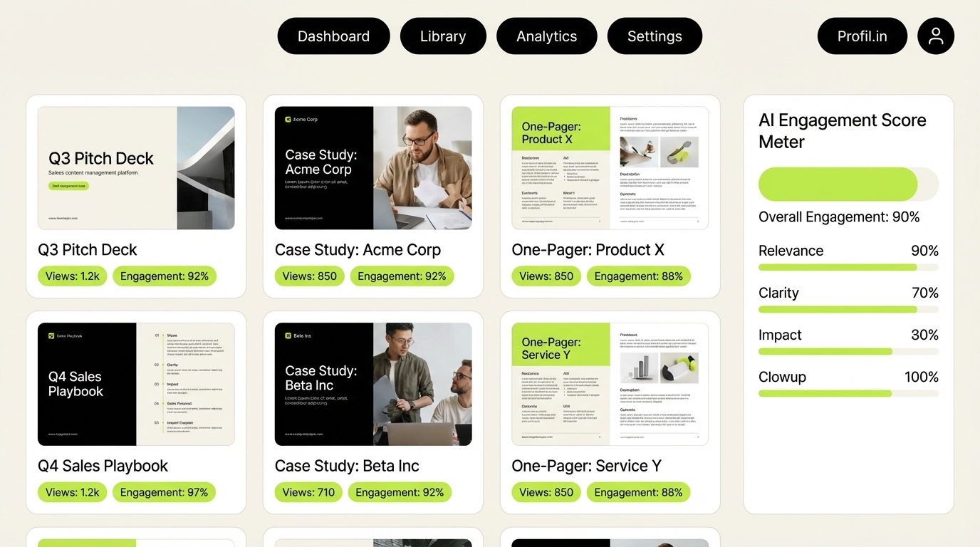The width and height of the screenshot is (980, 547).
Task: Open the One-Pager: Product X thumbnail
Action: 610,167
